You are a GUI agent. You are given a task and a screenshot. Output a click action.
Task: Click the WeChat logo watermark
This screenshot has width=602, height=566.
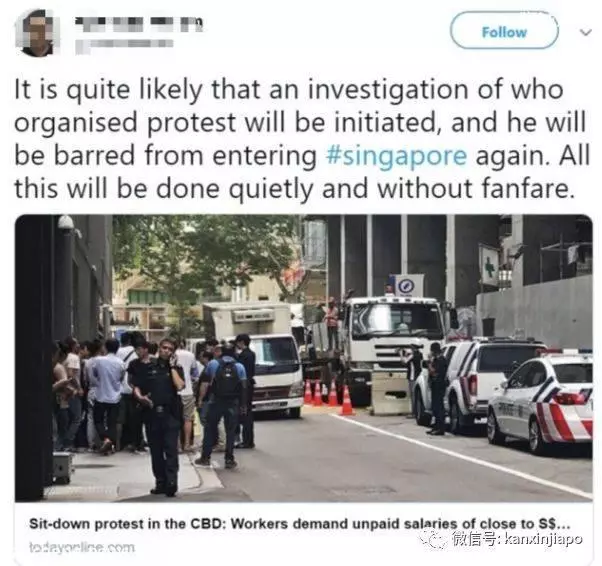point(434,538)
